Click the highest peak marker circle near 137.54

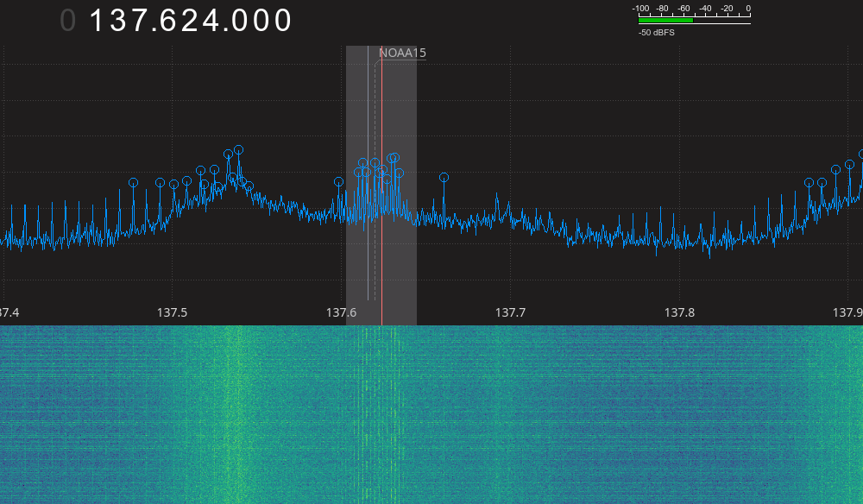tap(238, 149)
